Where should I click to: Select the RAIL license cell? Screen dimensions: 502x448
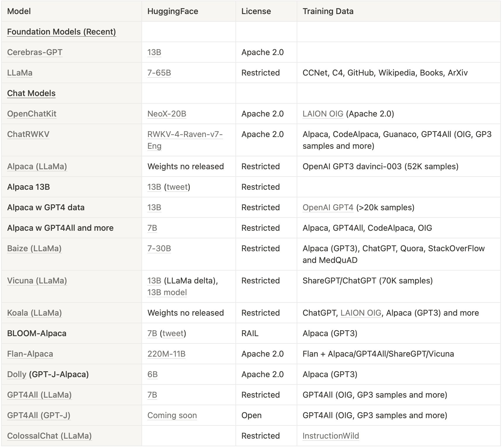266,333
